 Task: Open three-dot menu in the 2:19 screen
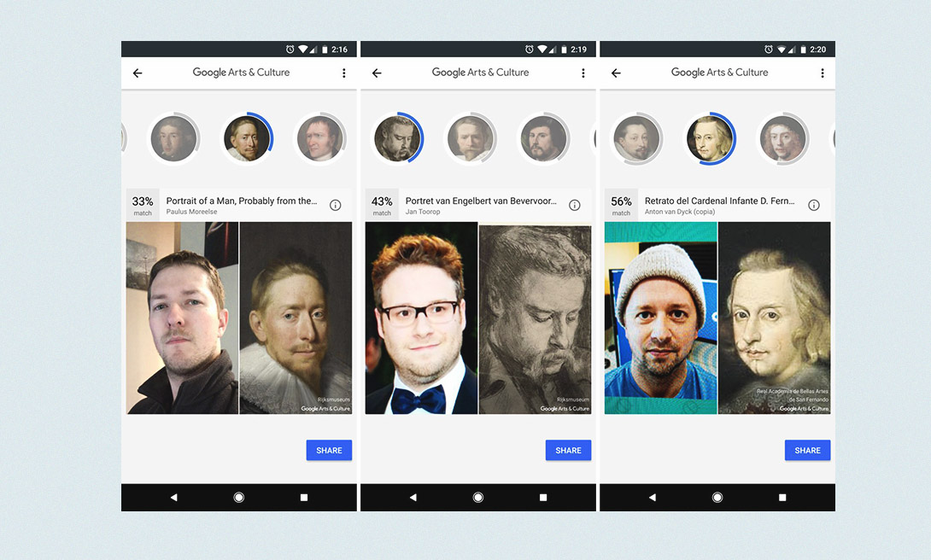pos(583,73)
